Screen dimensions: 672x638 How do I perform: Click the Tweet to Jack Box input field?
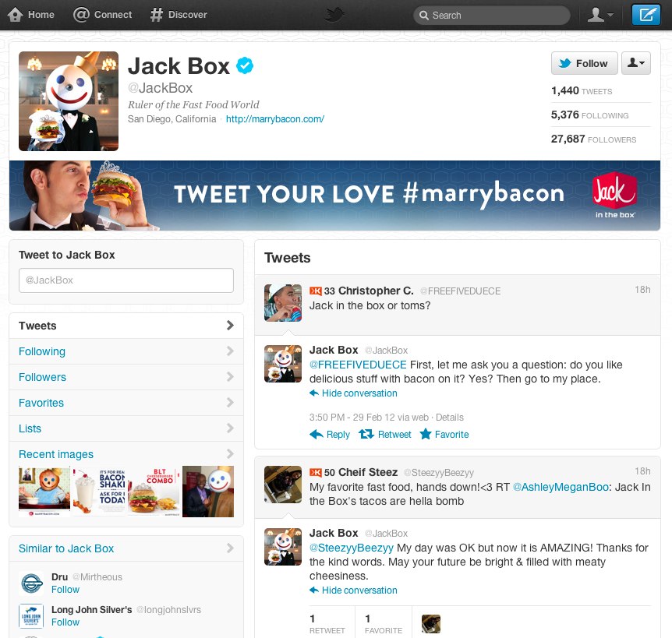(126, 280)
